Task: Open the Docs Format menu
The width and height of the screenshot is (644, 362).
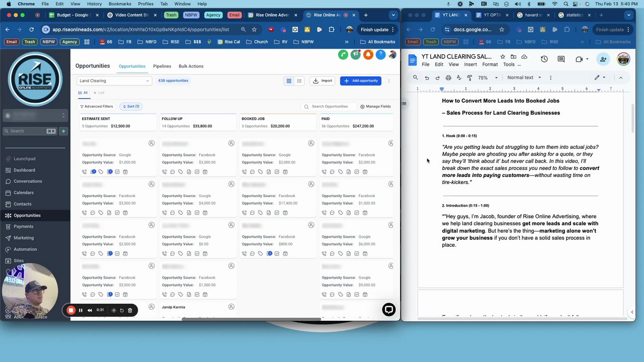Action: coord(490,65)
